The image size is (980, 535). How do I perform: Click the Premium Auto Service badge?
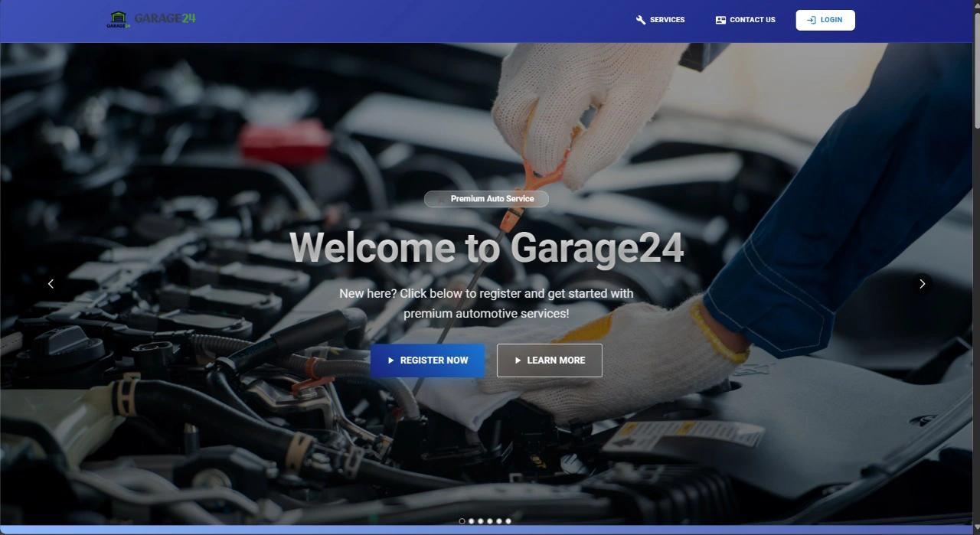(486, 199)
